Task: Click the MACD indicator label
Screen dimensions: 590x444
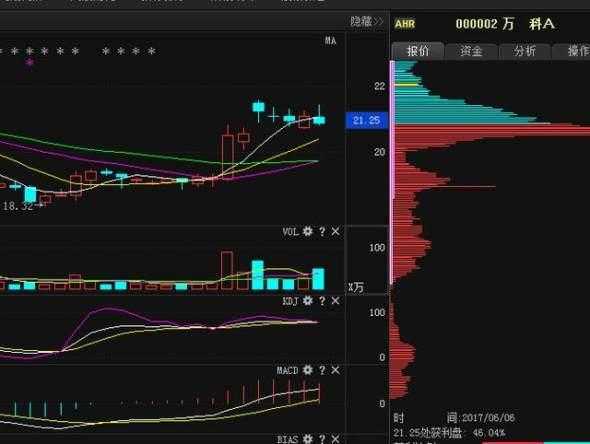Action: click(287, 370)
